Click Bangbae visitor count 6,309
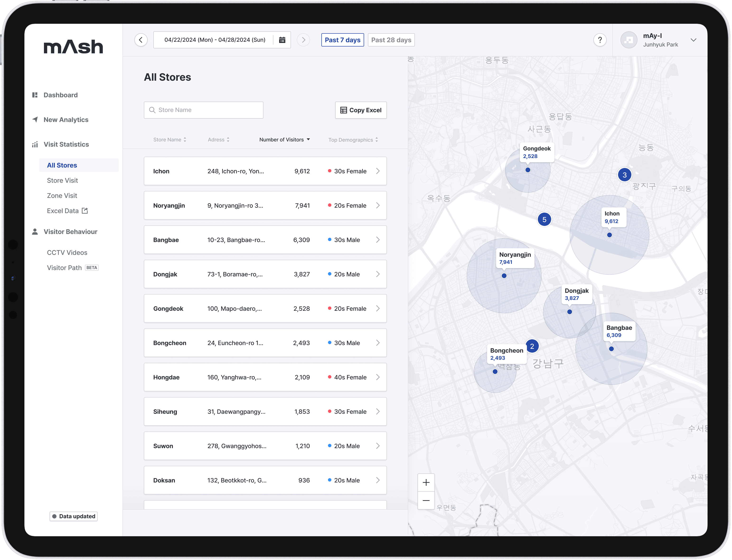 tap(302, 240)
